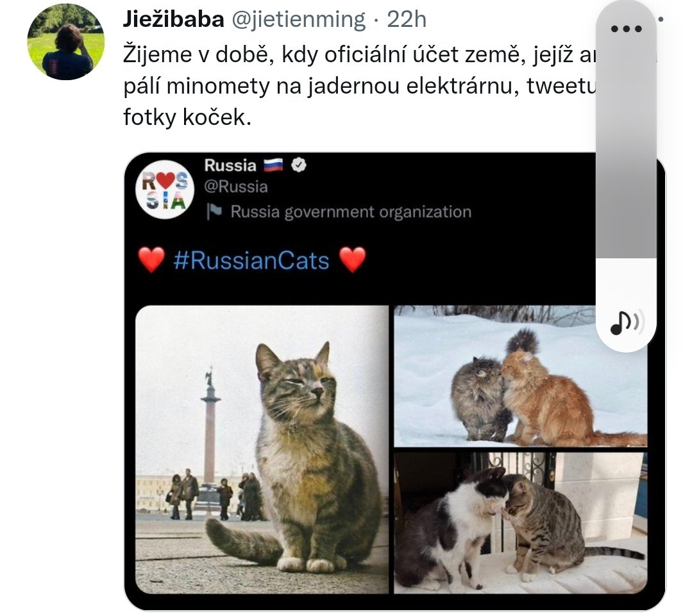Viewport: 692px width, 616px height.
Task: Click the government organization flag icon
Action: [214, 212]
